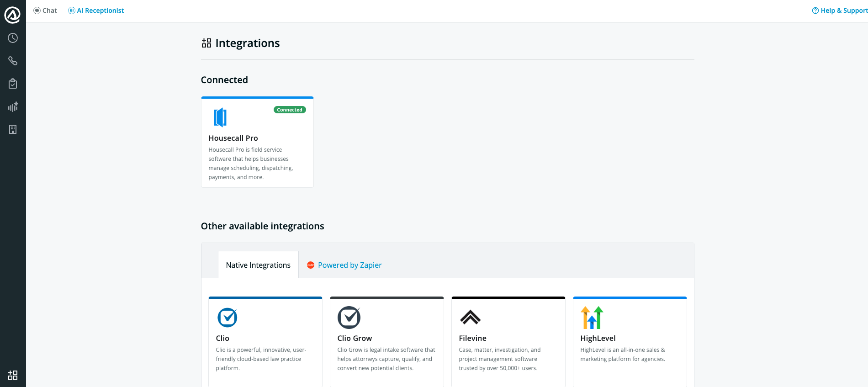Viewport: 868px width, 387px height.
Task: Open the integrations grid icon at sidebar bottom
Action: 13,375
